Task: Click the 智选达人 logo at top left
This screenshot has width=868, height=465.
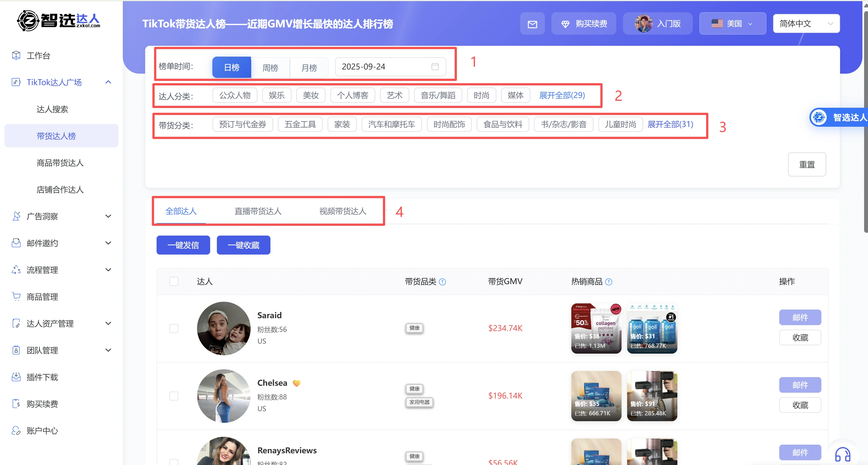Action: (x=59, y=21)
